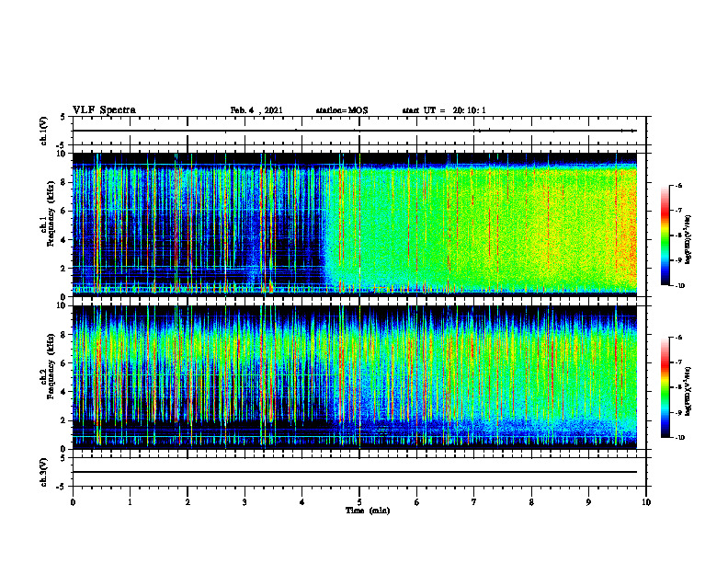Click time axis tick label "0"
Image resolution: width=728 pixels, height=563 pixels.
coord(73,502)
